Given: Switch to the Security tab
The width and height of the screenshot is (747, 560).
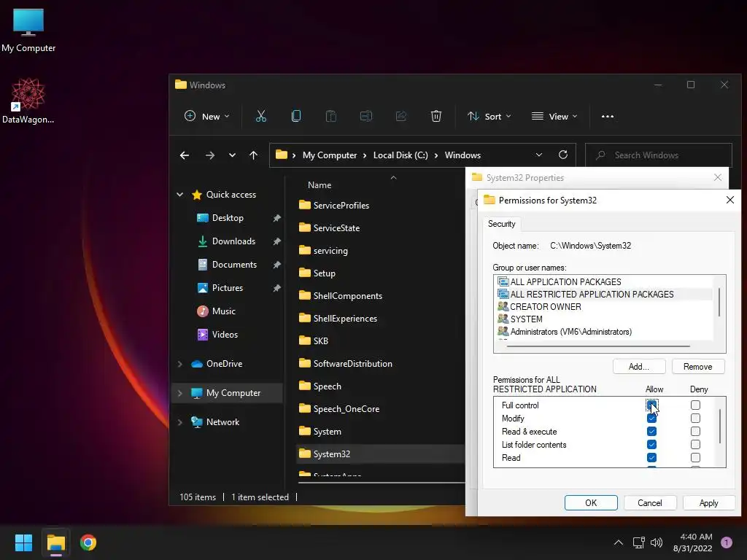Looking at the screenshot, I should pyautogui.click(x=502, y=224).
